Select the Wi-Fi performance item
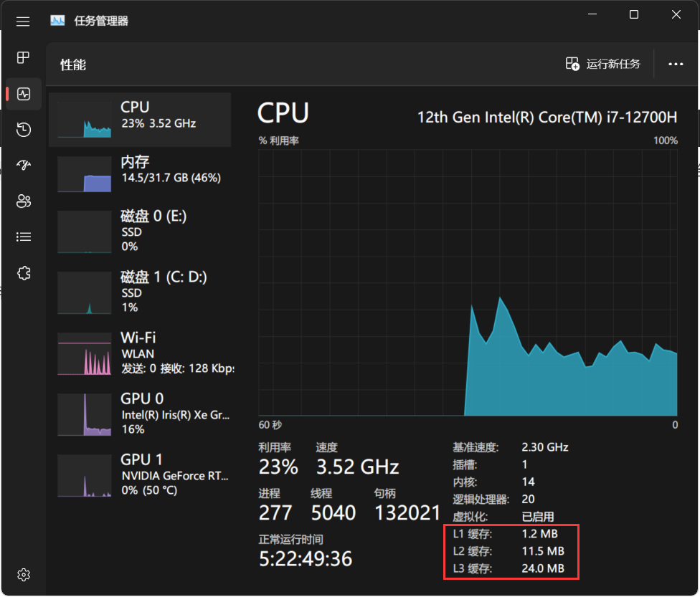This screenshot has width=700, height=597. click(x=140, y=353)
